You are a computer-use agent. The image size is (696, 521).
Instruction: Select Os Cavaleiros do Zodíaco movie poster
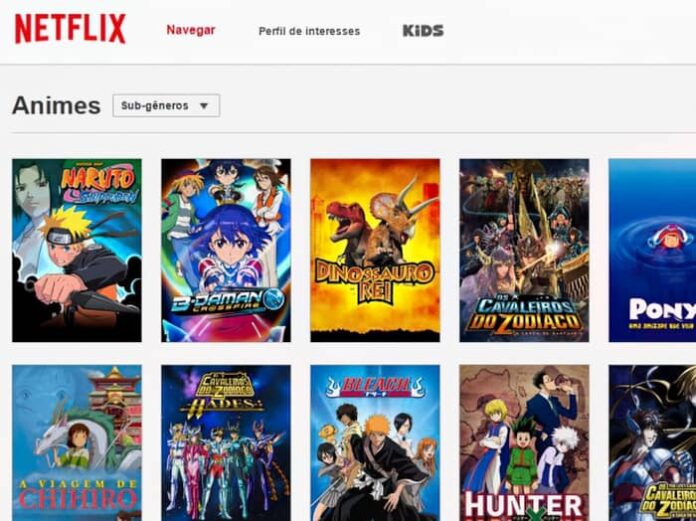[x=524, y=250]
